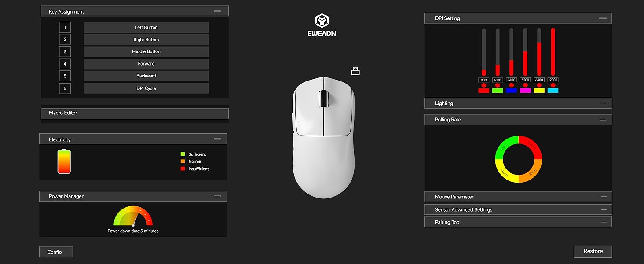Select the 3200 DPI stage indicator
This screenshot has height=264, width=644.
[x=525, y=80]
